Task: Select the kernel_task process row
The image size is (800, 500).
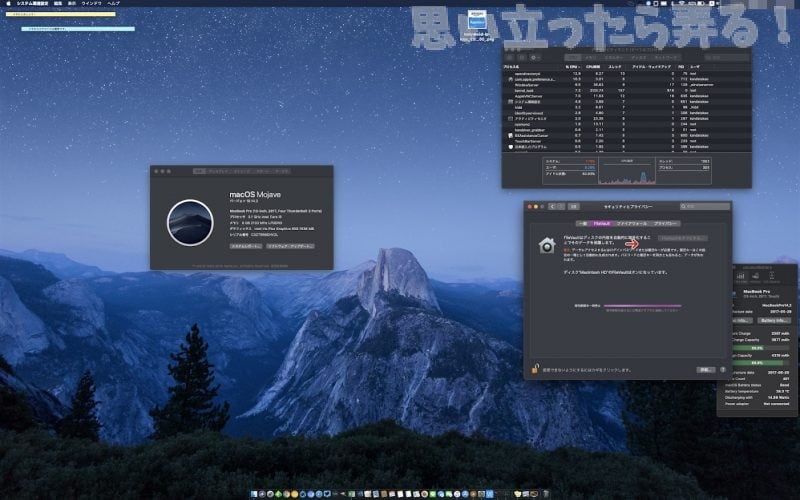Action: [627, 90]
